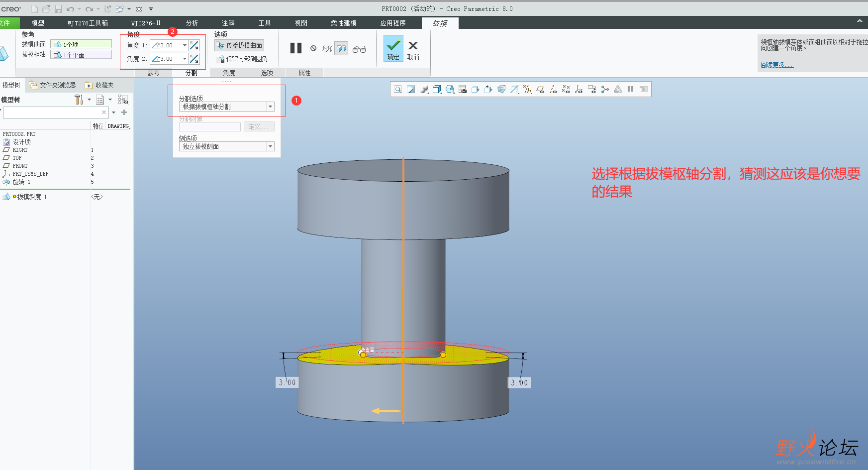Redo the last undone action
Image resolution: width=868 pixels, height=470 pixels.
pos(89,9)
